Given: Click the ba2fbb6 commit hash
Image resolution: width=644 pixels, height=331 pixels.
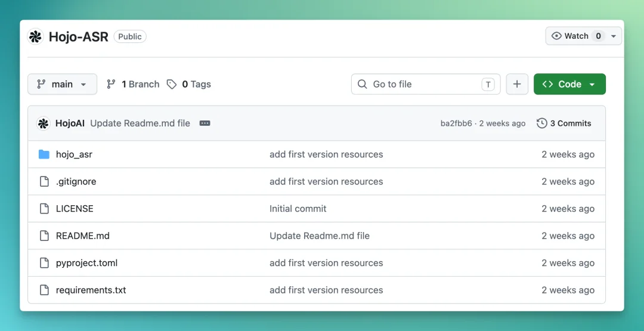Looking at the screenshot, I should click(x=456, y=123).
